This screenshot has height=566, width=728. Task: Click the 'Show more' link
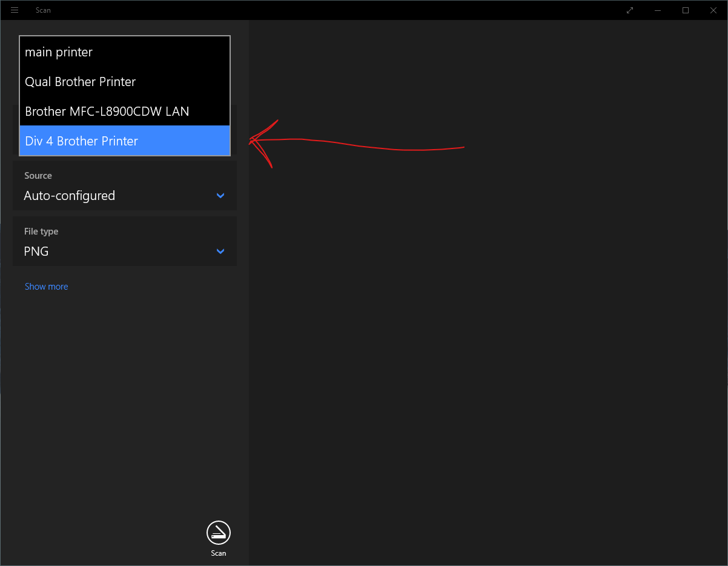click(x=47, y=287)
